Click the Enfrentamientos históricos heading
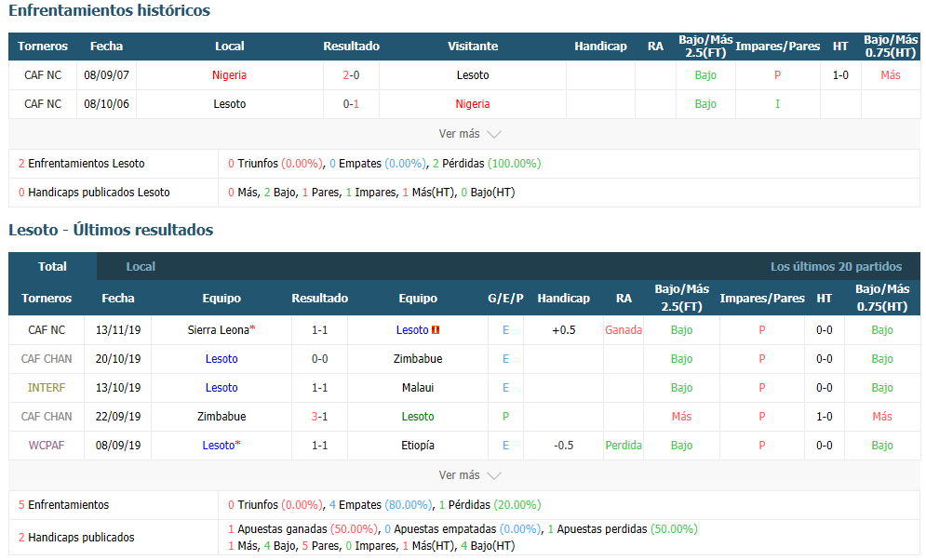926x560 pixels. [x=109, y=10]
